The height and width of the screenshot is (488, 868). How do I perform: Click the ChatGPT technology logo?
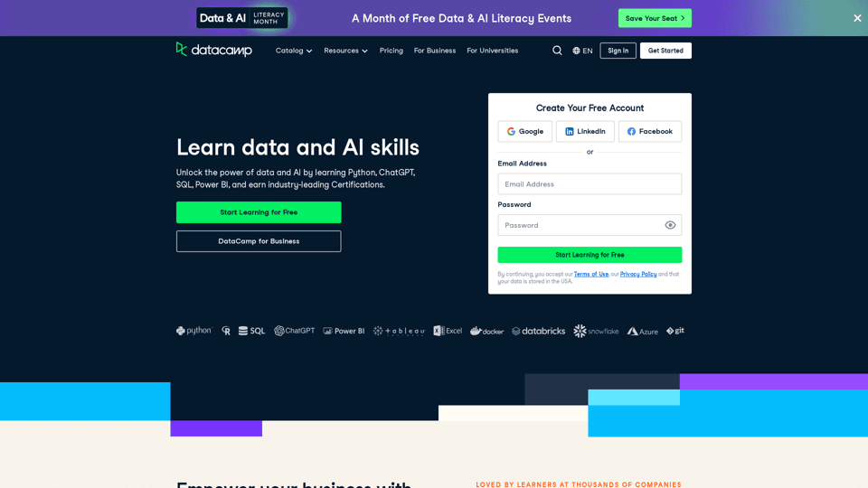(294, 331)
